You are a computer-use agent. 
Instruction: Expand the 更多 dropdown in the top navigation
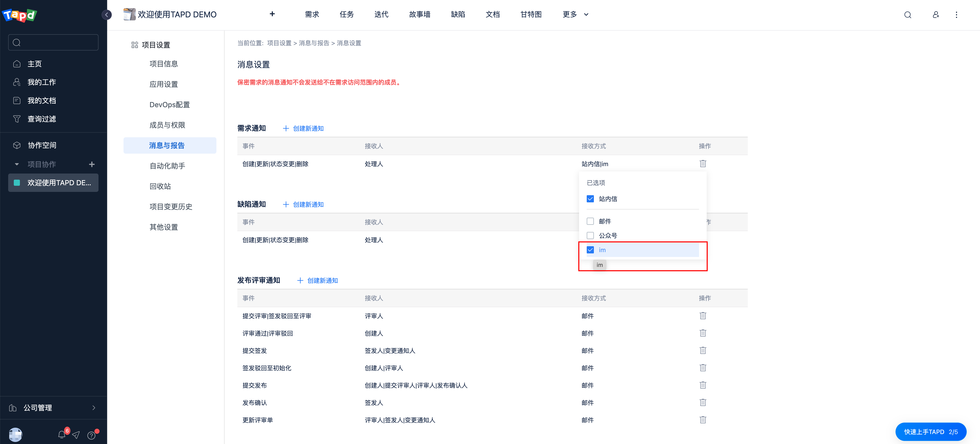(x=575, y=15)
